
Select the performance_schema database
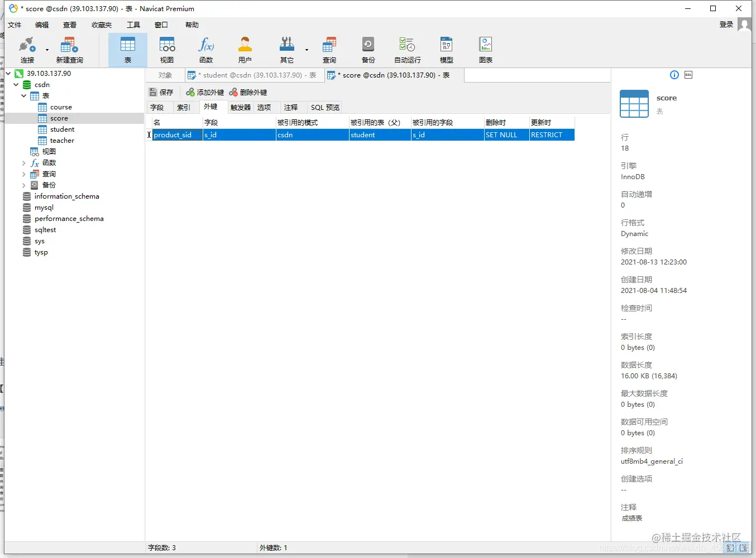69,219
